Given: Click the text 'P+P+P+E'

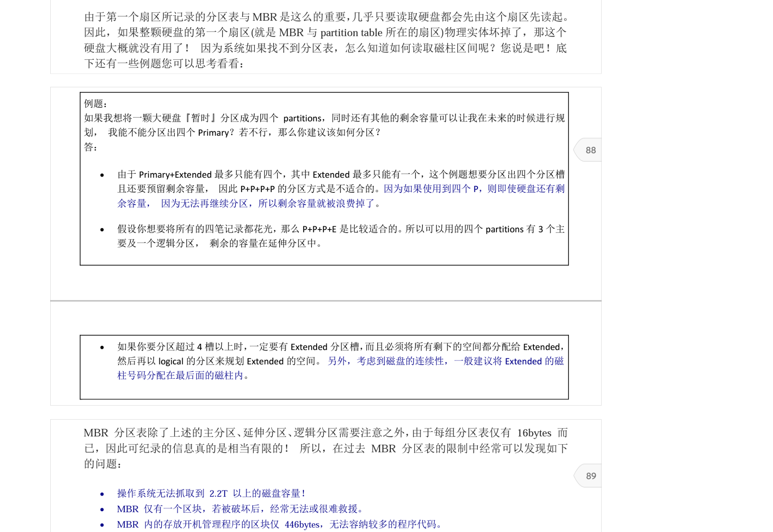Looking at the screenshot, I should point(319,229).
